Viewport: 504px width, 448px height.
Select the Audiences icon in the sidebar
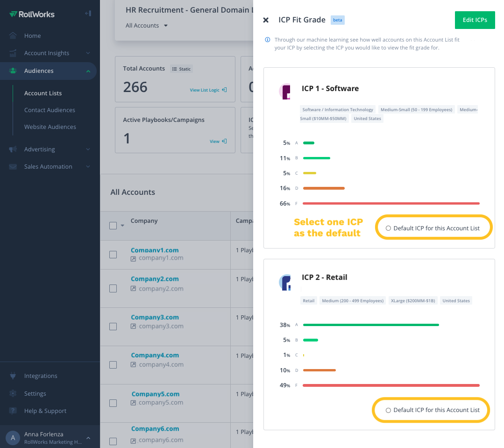click(x=13, y=71)
